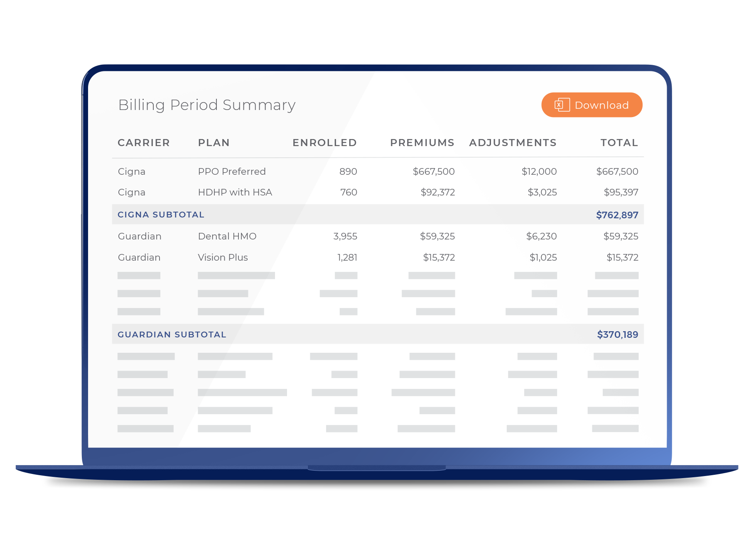
Task: Sort table by the PLAN column header
Action: tap(214, 142)
